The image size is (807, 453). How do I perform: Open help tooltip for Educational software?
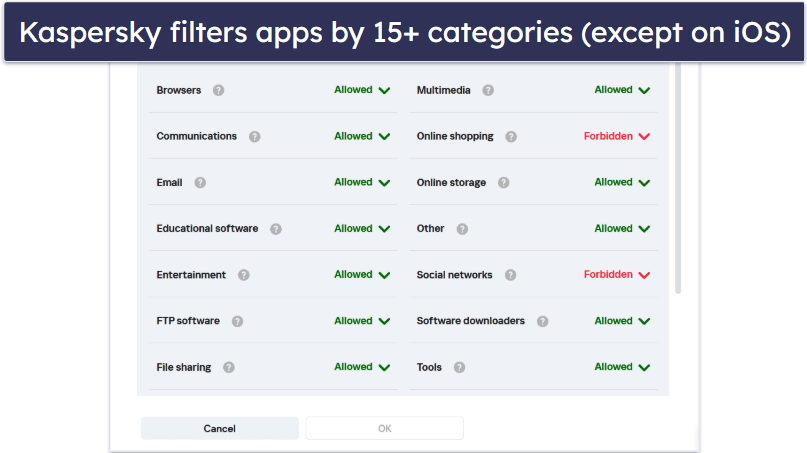point(276,229)
